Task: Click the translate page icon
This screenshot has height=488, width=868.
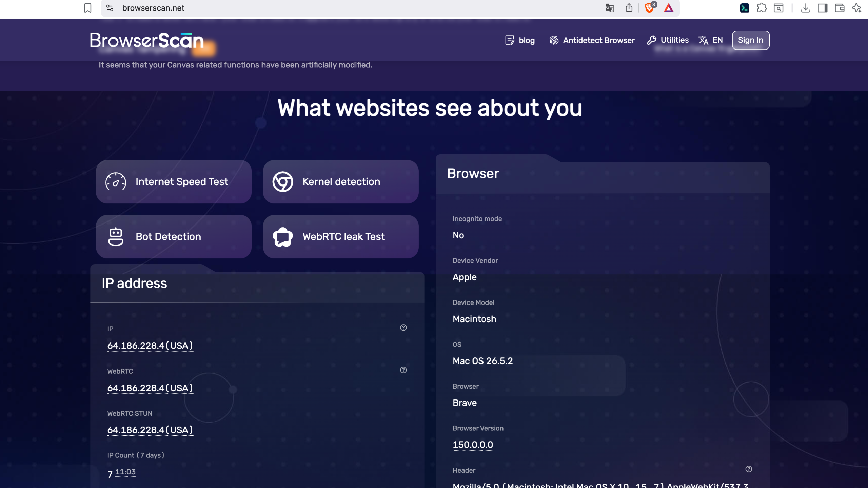Action: [x=610, y=8]
